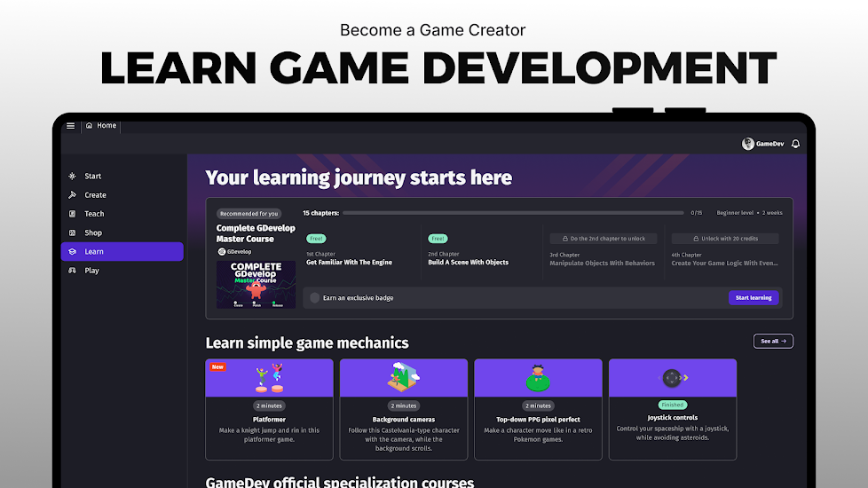
Task: Click the Play gamepad icon
Action: [73, 271]
